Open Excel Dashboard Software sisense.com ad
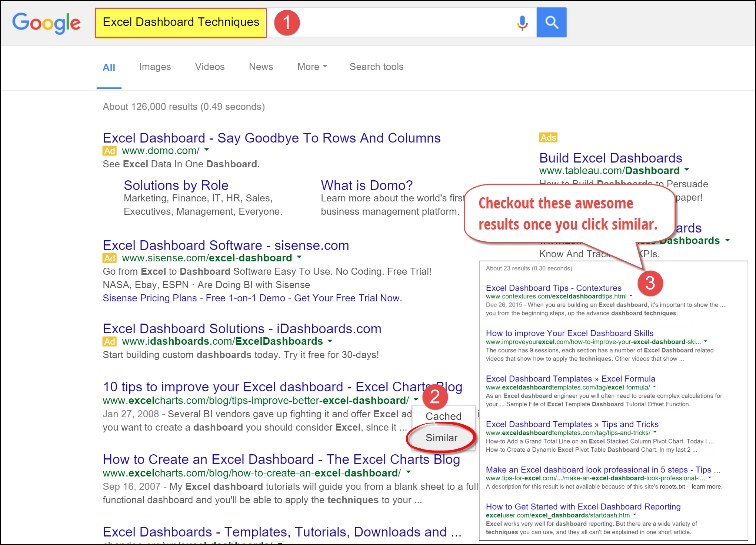The height and width of the screenshot is (545, 756). (x=226, y=245)
